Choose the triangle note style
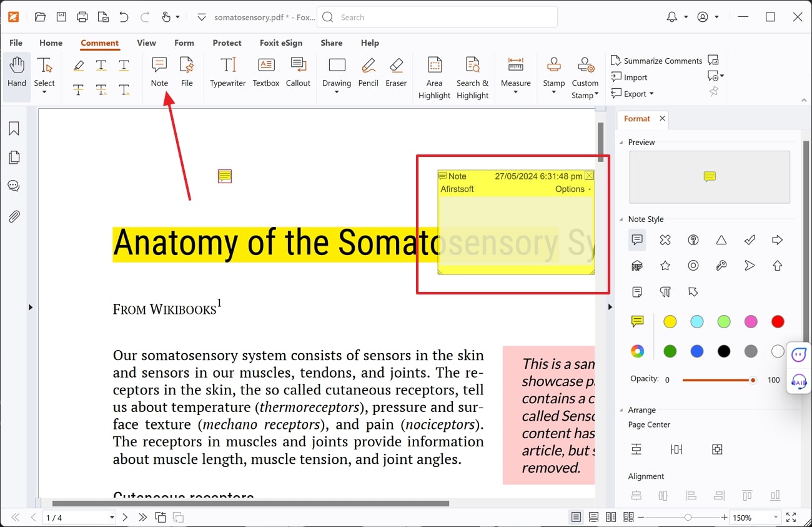The width and height of the screenshot is (812, 527). pyautogui.click(x=721, y=240)
